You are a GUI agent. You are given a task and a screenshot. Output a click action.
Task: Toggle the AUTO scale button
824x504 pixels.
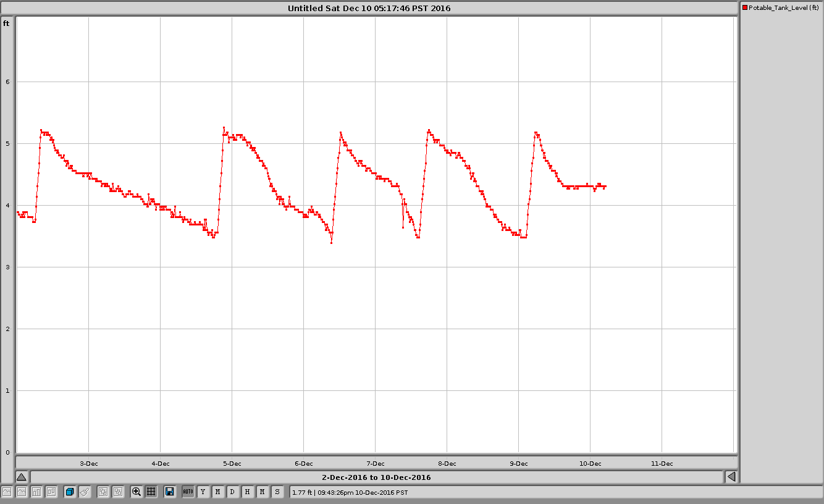point(188,492)
